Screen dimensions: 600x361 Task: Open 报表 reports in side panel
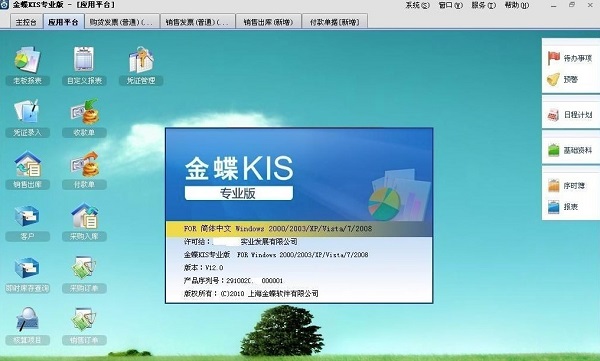point(562,207)
